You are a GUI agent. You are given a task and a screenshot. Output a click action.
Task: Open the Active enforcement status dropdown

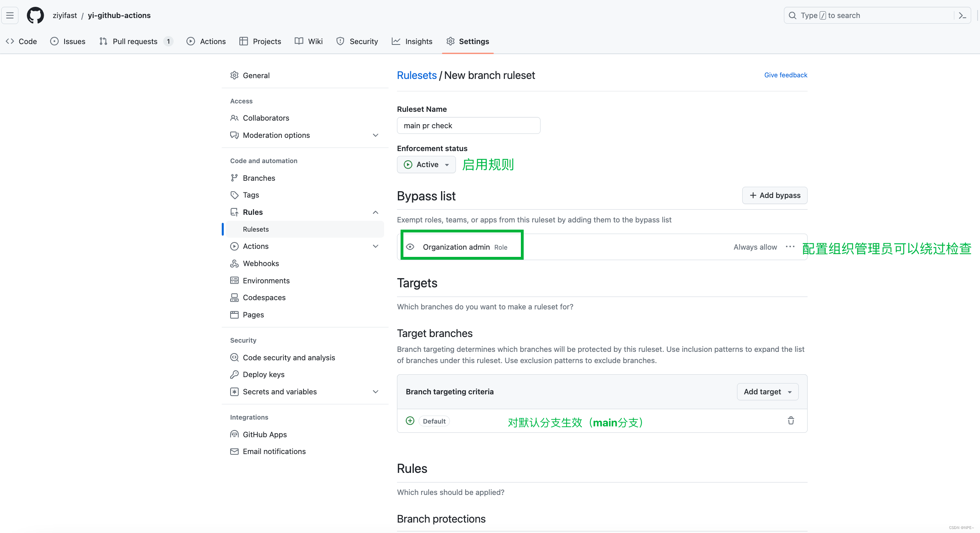tap(426, 165)
